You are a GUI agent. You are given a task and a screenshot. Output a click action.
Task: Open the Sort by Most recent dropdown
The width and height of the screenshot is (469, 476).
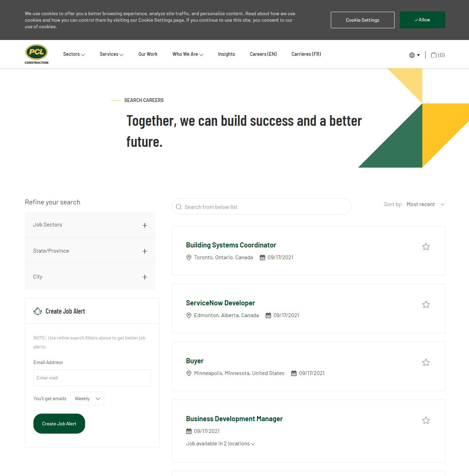[425, 204]
